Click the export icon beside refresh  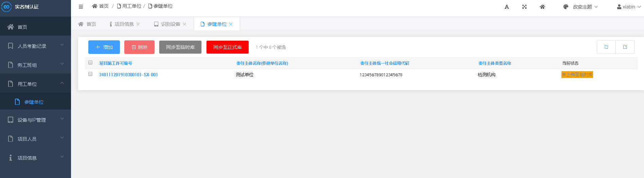[x=625, y=47]
